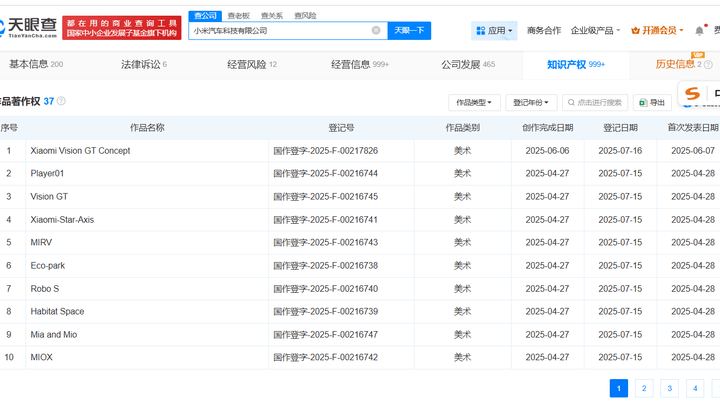
Task: Switch to the 基本信息 tab
Action: (x=36, y=64)
